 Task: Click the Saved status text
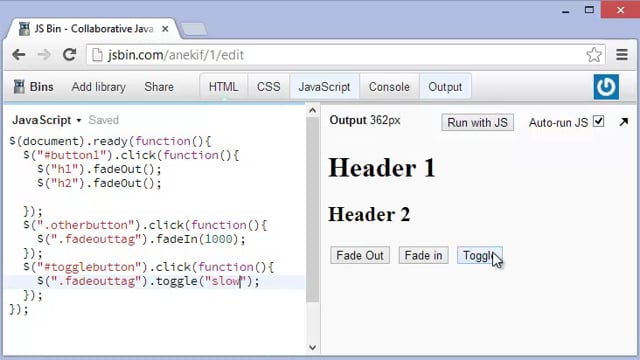tap(104, 120)
